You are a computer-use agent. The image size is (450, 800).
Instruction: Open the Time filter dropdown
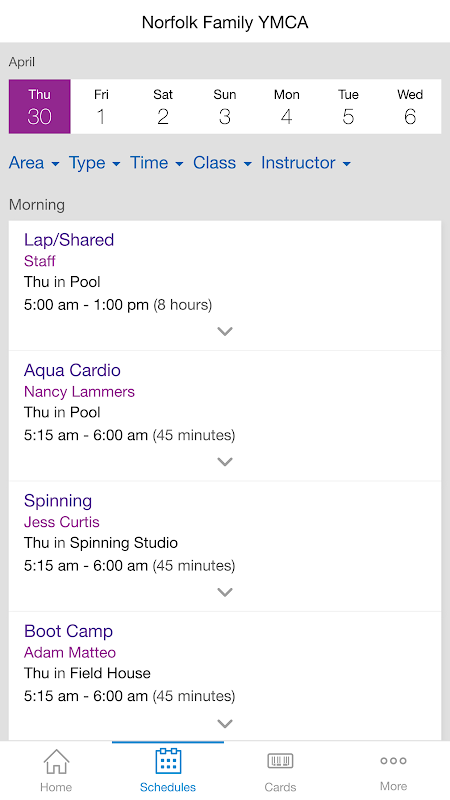click(x=156, y=163)
